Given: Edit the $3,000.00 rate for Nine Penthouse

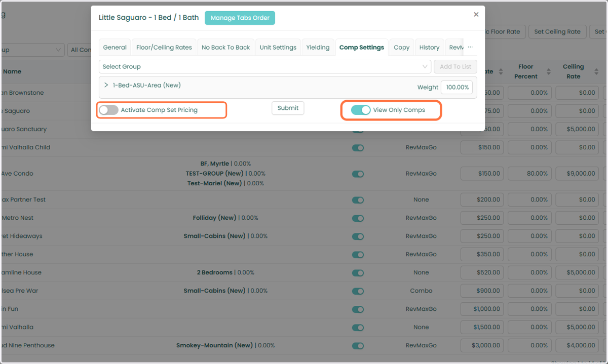Looking at the screenshot, I should click(x=482, y=346).
